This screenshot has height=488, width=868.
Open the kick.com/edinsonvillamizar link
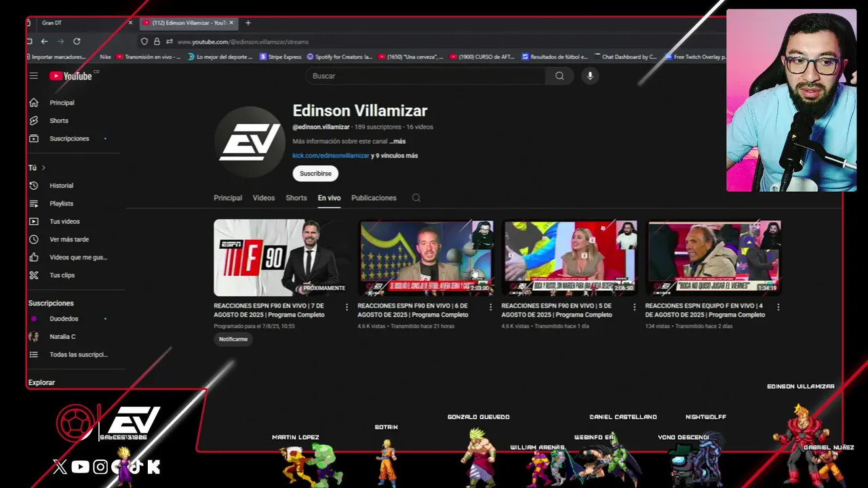pos(331,156)
